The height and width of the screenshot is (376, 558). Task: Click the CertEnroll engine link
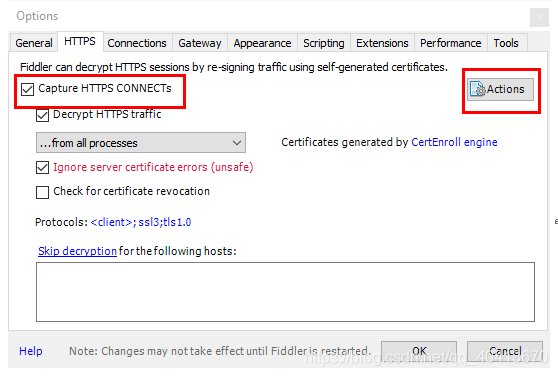coord(454,142)
